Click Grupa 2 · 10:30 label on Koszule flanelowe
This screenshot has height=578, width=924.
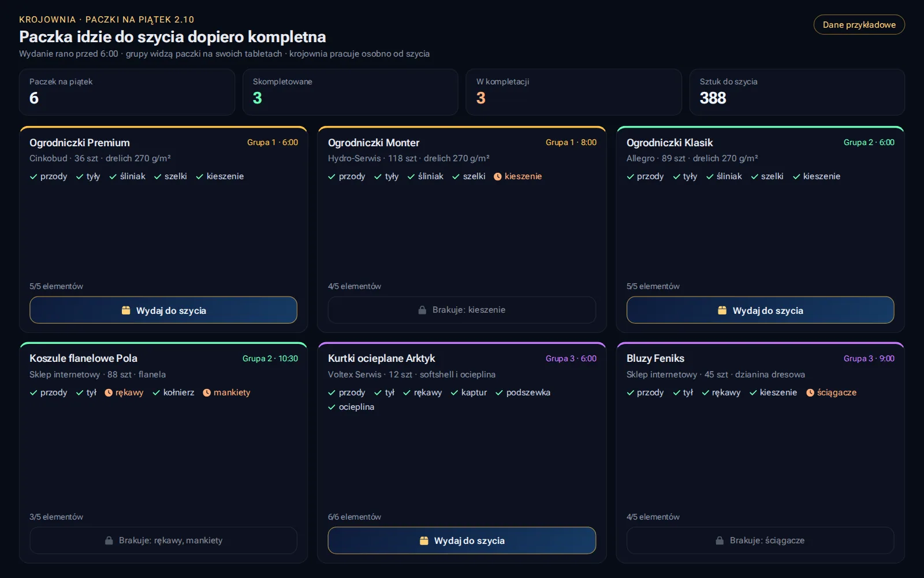point(270,359)
